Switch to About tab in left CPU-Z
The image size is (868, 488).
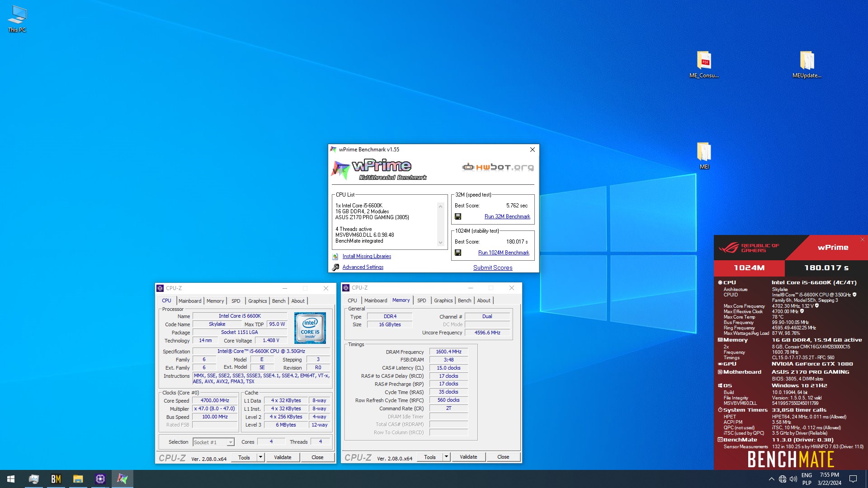298,301
